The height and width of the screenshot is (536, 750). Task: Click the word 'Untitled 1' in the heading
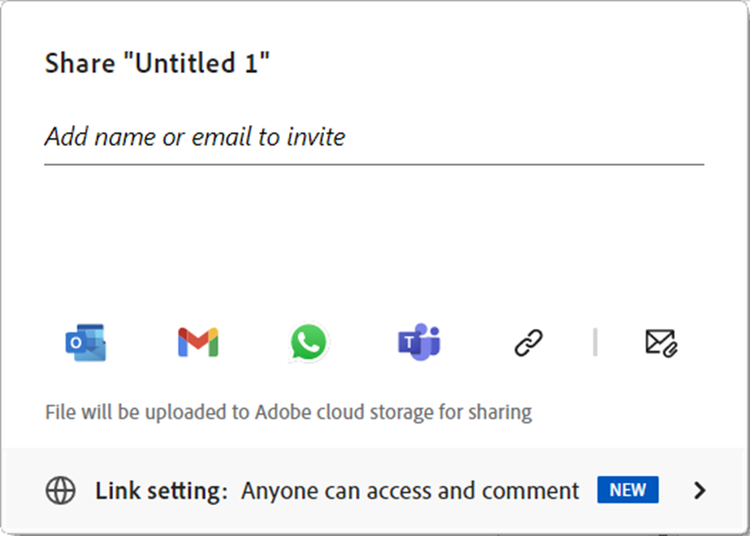tap(214, 64)
